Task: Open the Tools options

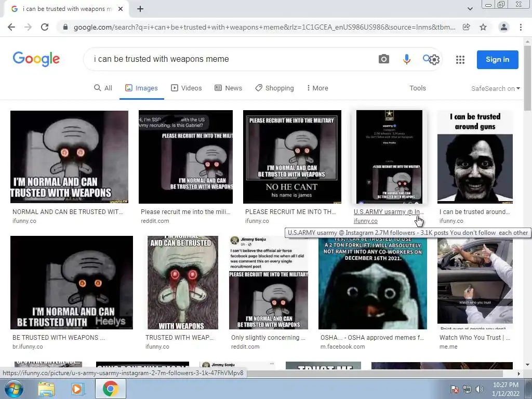Action: pos(417,88)
